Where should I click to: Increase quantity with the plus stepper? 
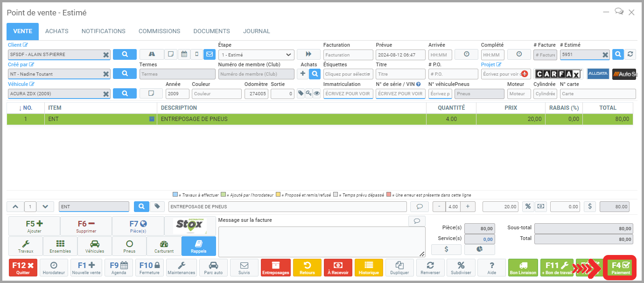click(x=468, y=206)
